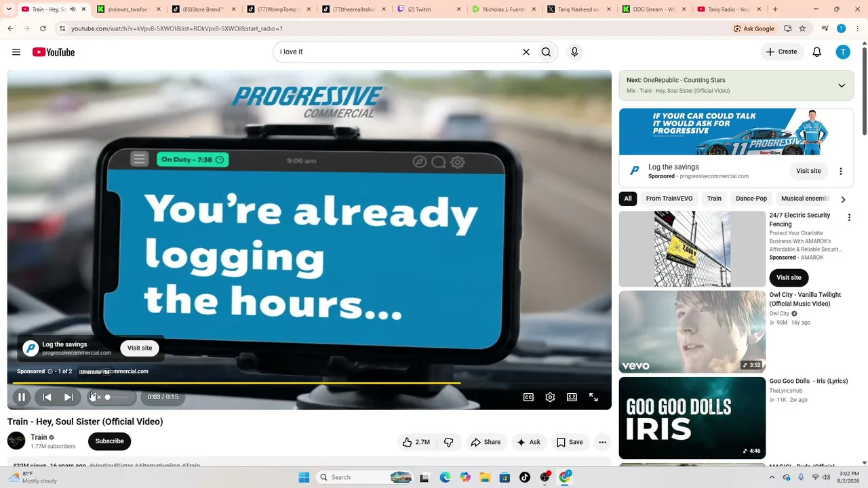Start voice search with the microphone
The image size is (868, 488).
574,52
